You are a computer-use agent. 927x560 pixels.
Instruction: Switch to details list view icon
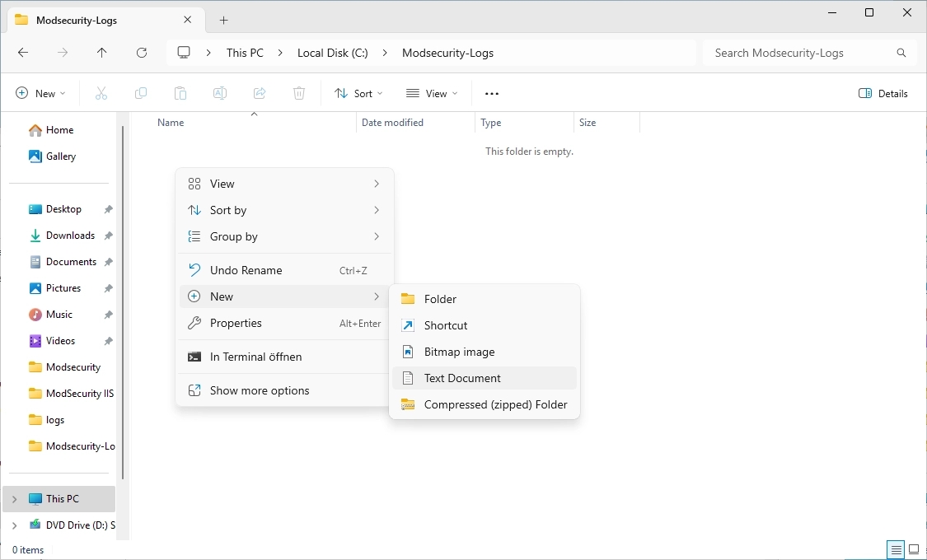(895, 549)
